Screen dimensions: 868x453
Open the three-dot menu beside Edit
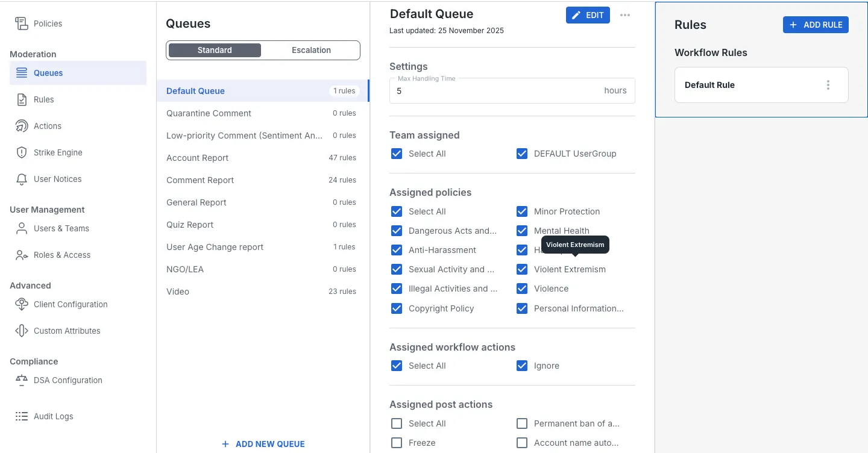(x=625, y=15)
